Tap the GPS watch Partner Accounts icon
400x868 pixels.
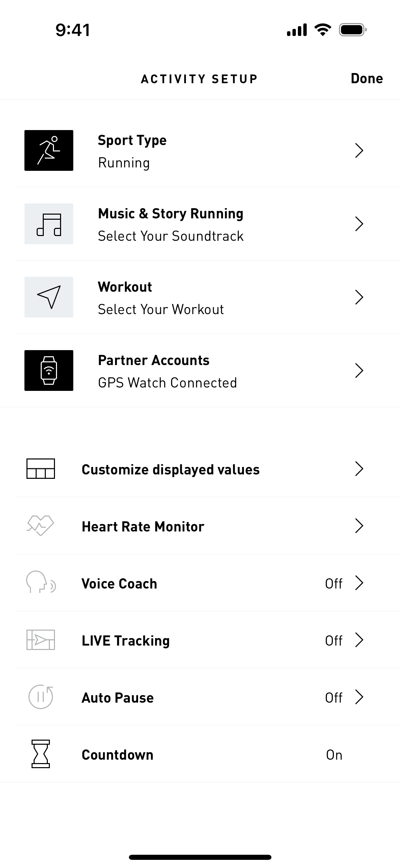[x=49, y=370]
